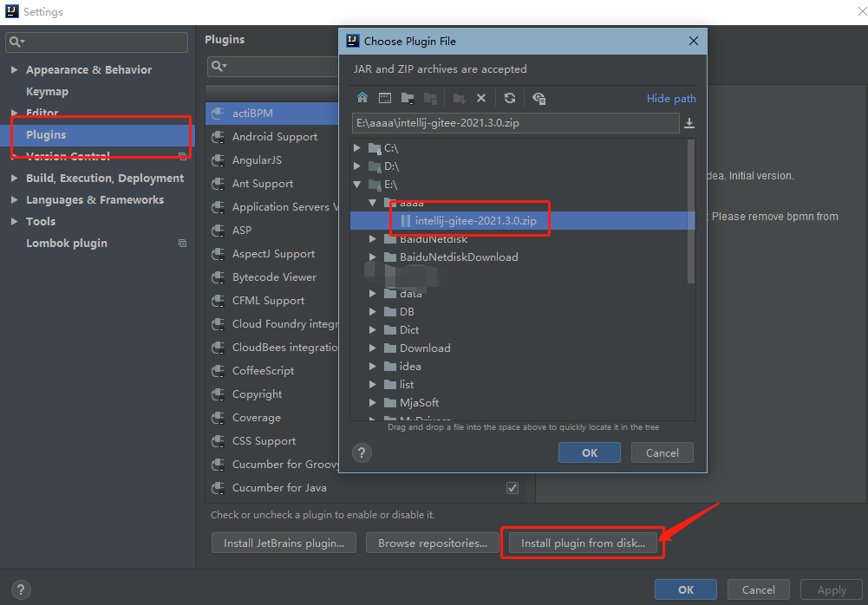This screenshot has width=868, height=605.
Task: Open the Lombok plugin settings page
Action: tap(67, 243)
